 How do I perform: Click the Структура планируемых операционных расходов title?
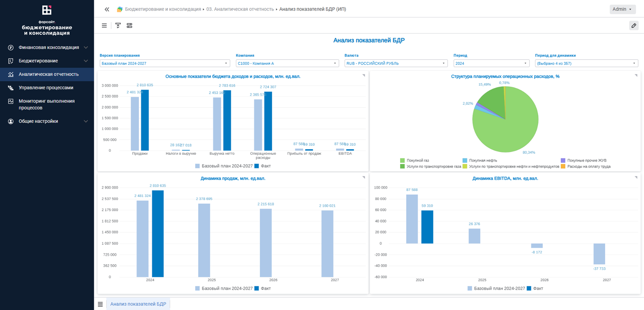pyautogui.click(x=505, y=76)
